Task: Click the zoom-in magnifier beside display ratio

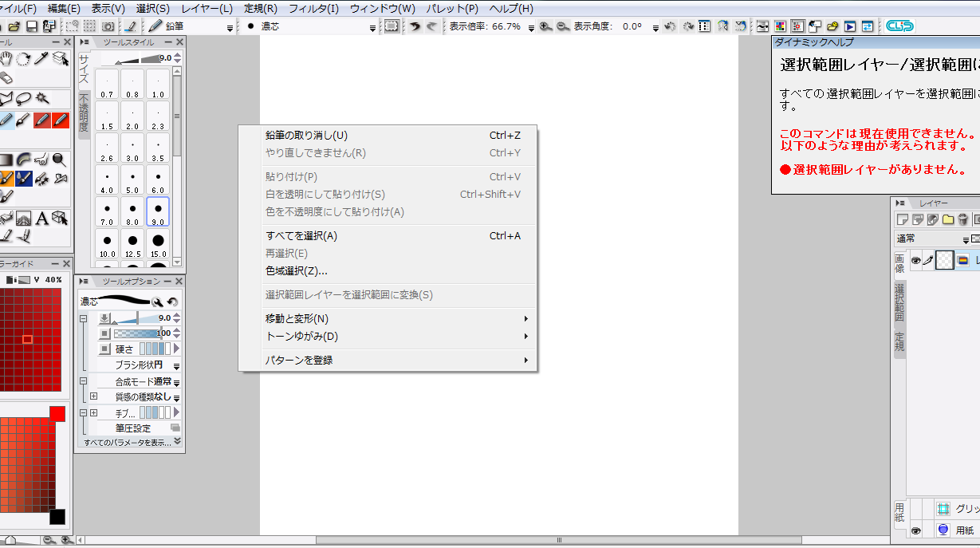Action: 545,26
